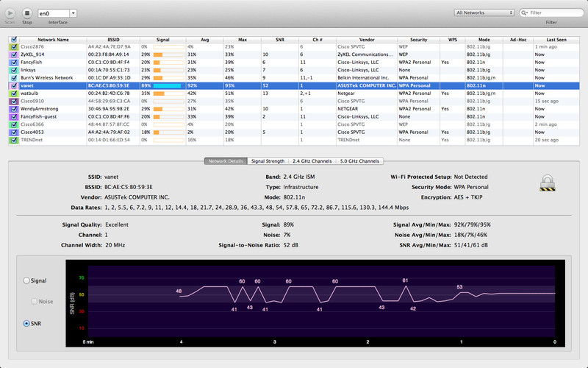Click the padlock security icon

tap(548, 183)
